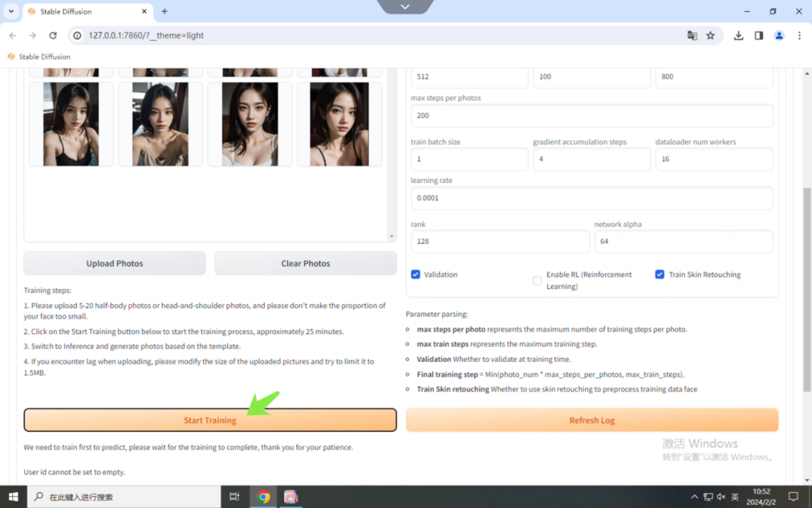Click the gradient accumulation steps field
812x508 pixels.
(592, 159)
